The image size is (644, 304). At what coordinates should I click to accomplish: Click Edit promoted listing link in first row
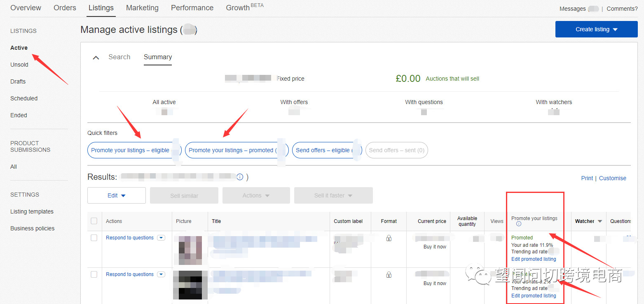(x=534, y=259)
